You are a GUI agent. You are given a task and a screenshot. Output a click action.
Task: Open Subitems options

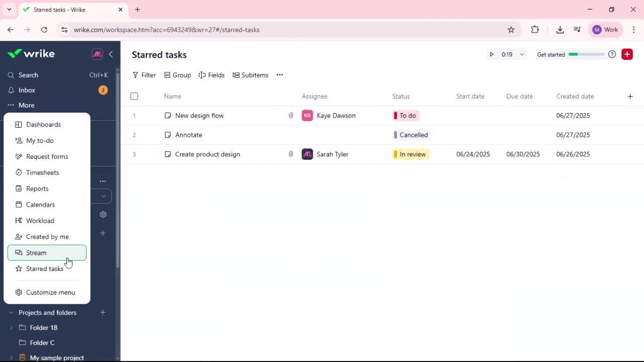coord(251,75)
